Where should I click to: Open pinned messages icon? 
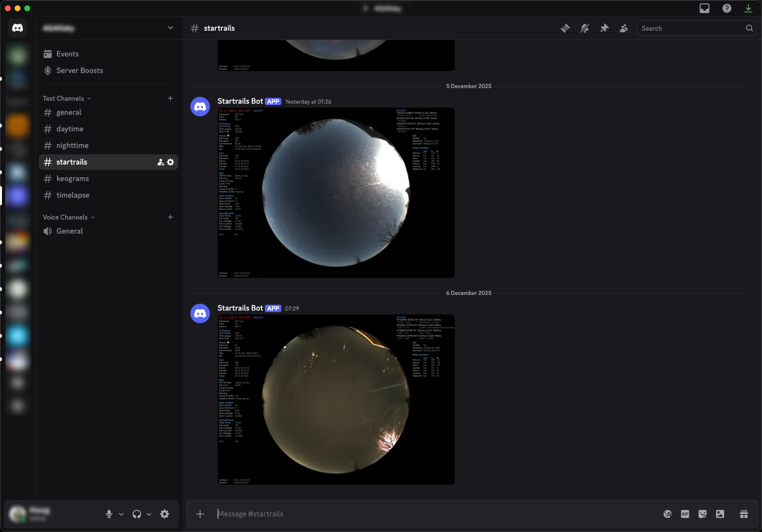(604, 28)
